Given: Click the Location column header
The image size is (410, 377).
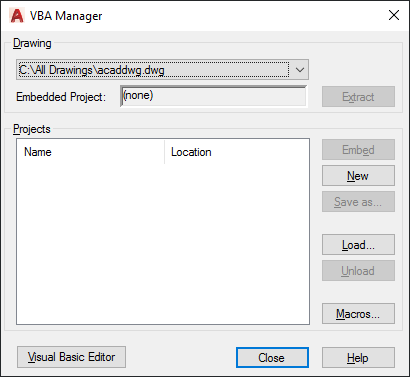Looking at the screenshot, I should click(237, 152).
